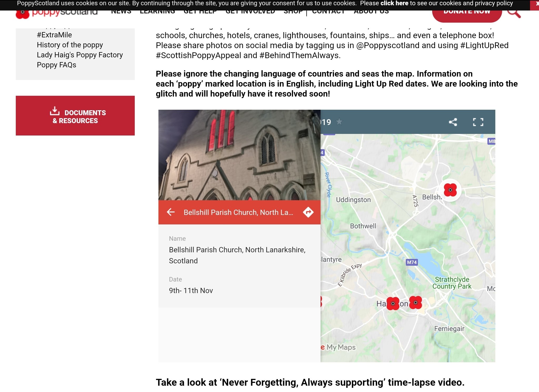Select the poppy marker at Bellshill
Viewport: 539px width, 392px height.
450,190
